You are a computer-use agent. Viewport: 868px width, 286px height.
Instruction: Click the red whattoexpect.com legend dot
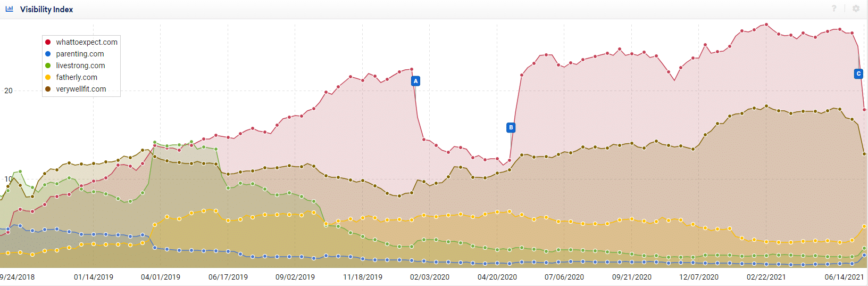click(48, 42)
